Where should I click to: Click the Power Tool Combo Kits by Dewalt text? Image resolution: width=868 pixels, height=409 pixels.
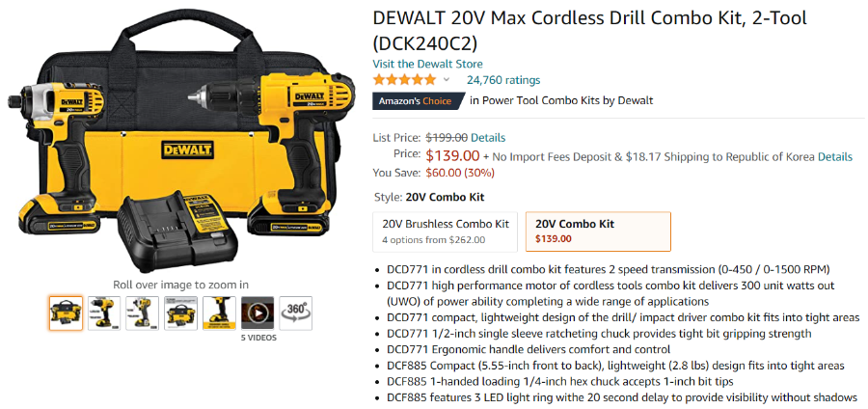[567, 100]
